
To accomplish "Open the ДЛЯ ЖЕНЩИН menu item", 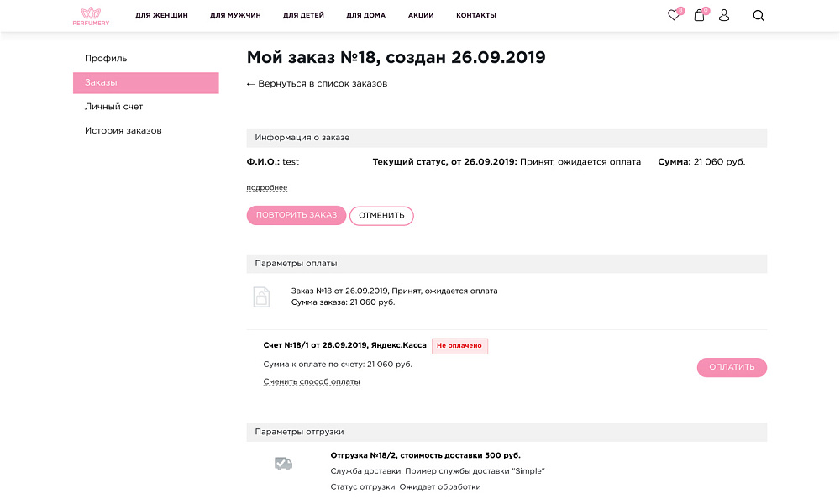I will click(x=160, y=14).
